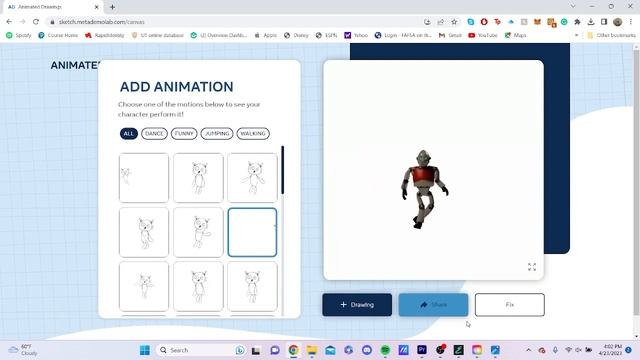Click the Wi-Fi network tray icon
The width and height of the screenshot is (640, 360).
tap(568, 350)
